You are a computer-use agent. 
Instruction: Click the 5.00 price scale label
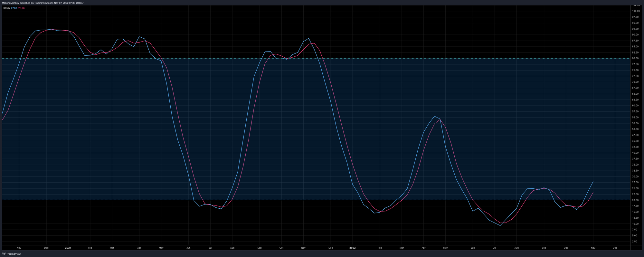634,235
